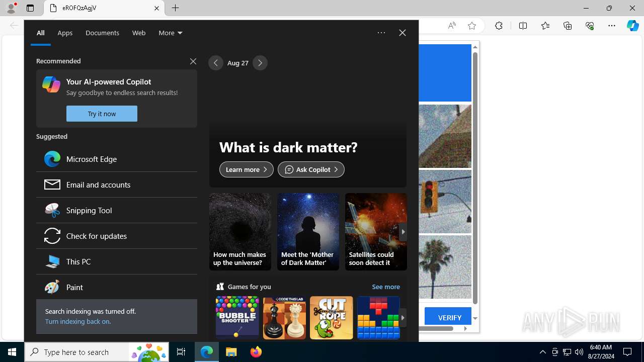
Task: Open notification center icon
Action: click(x=627, y=352)
